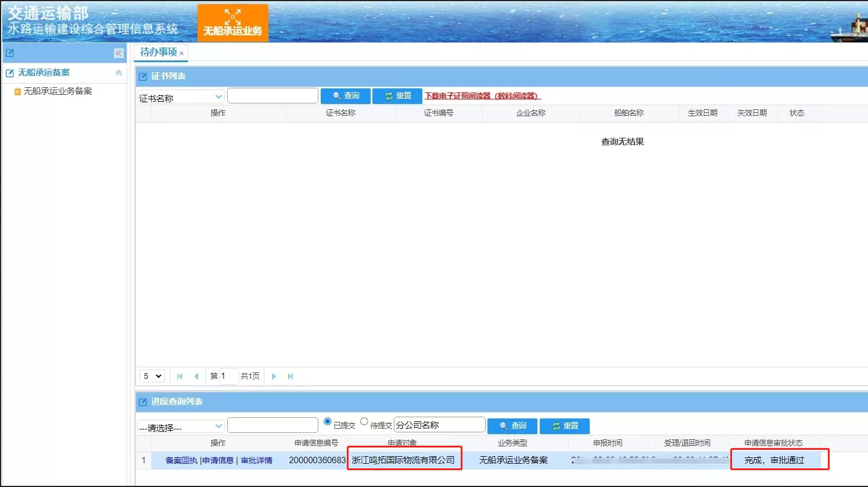
Task: Open the 无船承运业务 orange module icon
Action: point(233,23)
